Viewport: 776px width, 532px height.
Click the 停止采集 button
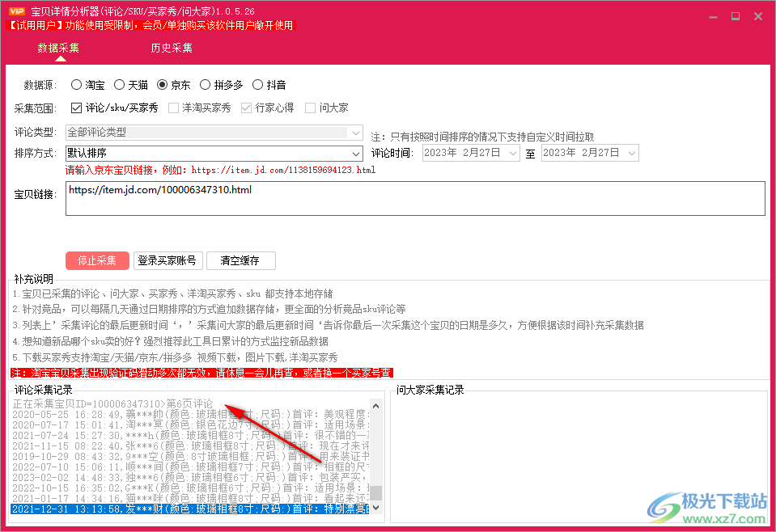pyautogui.click(x=97, y=260)
